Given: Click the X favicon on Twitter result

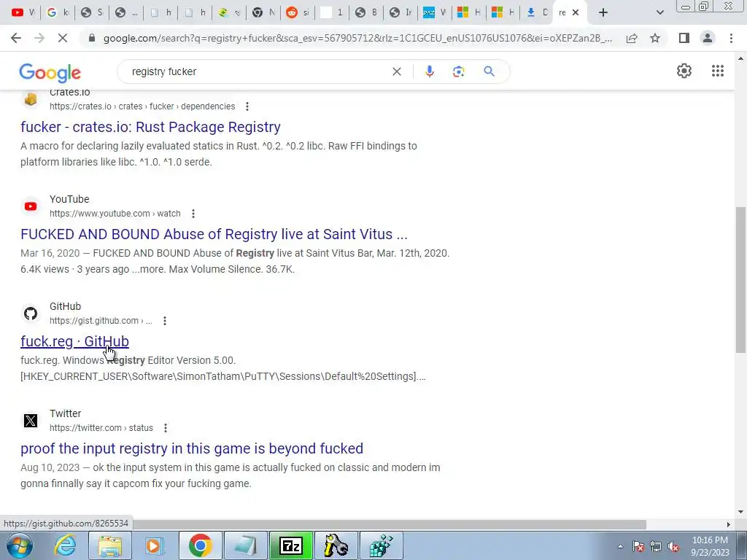Looking at the screenshot, I should pos(31,421).
